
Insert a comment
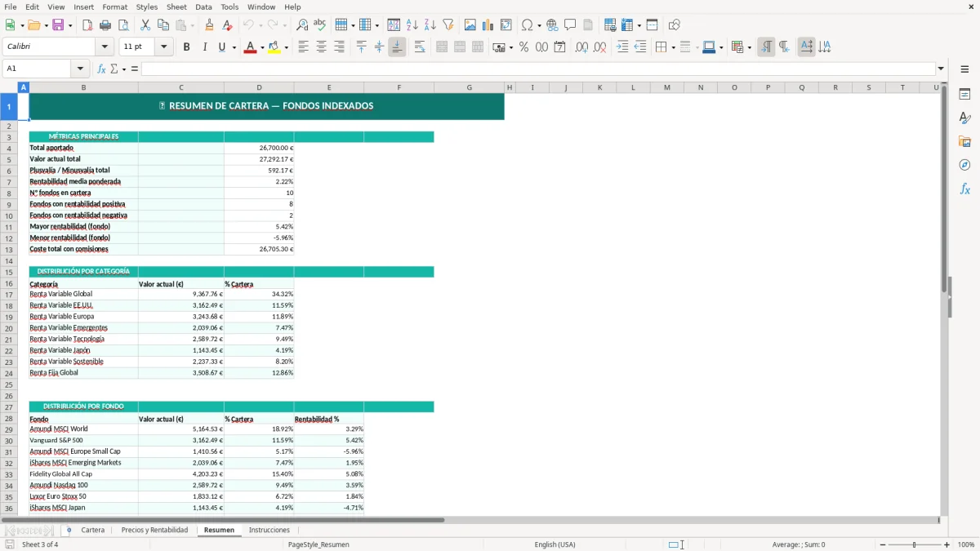coord(571,25)
